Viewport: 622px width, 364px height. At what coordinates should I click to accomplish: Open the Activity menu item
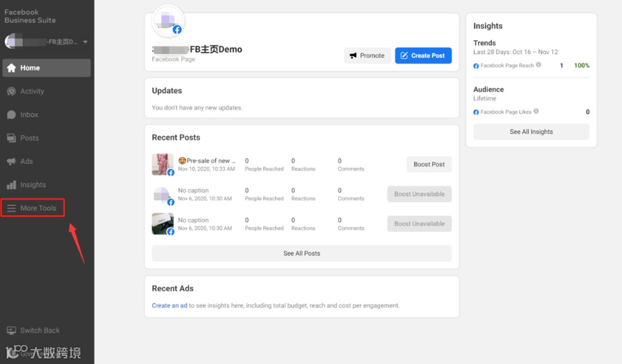[x=32, y=91]
